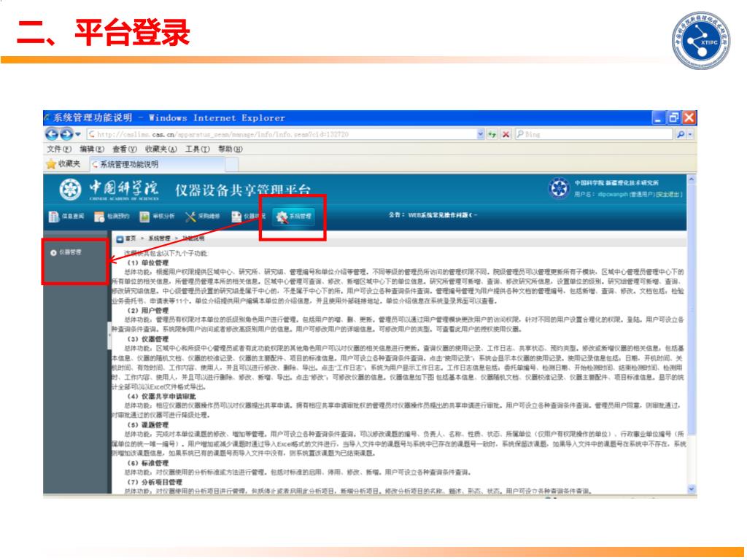Screen dimensions: 747x560
Task: Expand the address bar history dropdown
Action: pos(480,134)
